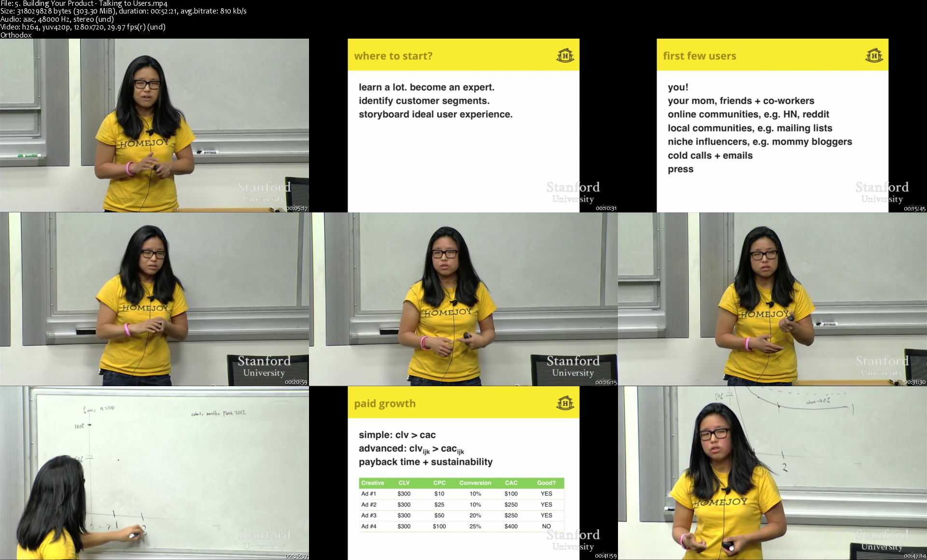927x560 pixels.
Task: Click the Homejoy logo on 'first few users' slide
Action: pos(874,56)
